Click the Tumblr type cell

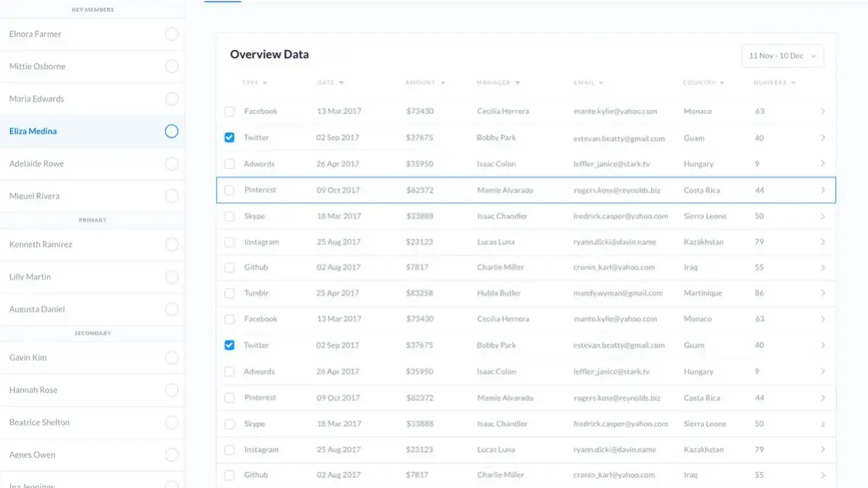pyautogui.click(x=256, y=294)
